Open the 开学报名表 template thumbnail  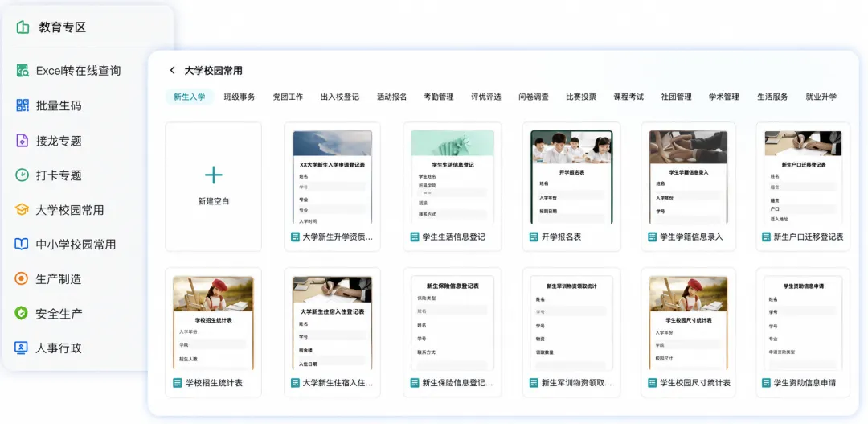(571, 177)
